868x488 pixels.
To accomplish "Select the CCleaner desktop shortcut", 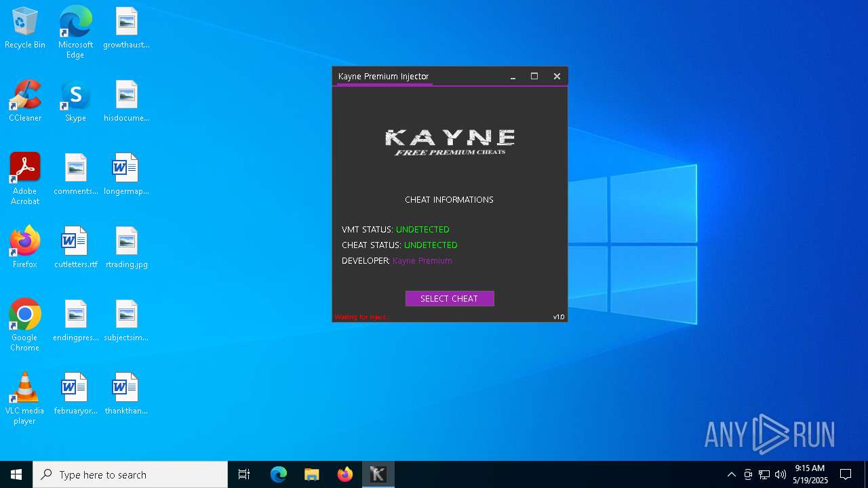I will 25,101.
